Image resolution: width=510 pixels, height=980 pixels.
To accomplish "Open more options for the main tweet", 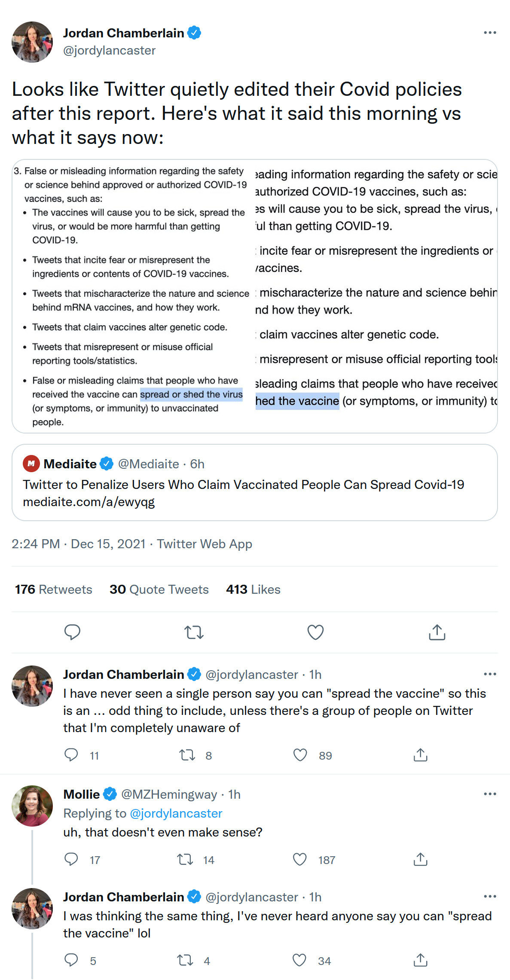I will [x=490, y=33].
